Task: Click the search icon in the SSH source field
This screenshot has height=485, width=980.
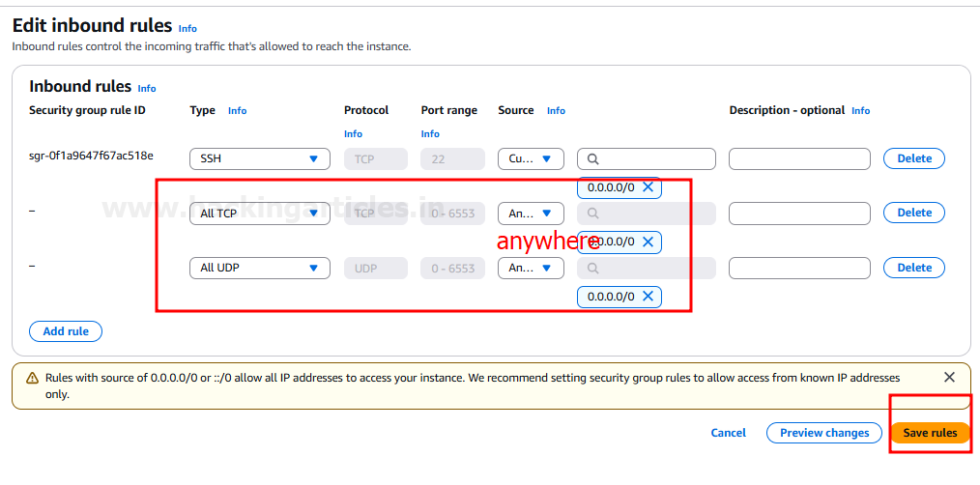Action: coord(593,158)
